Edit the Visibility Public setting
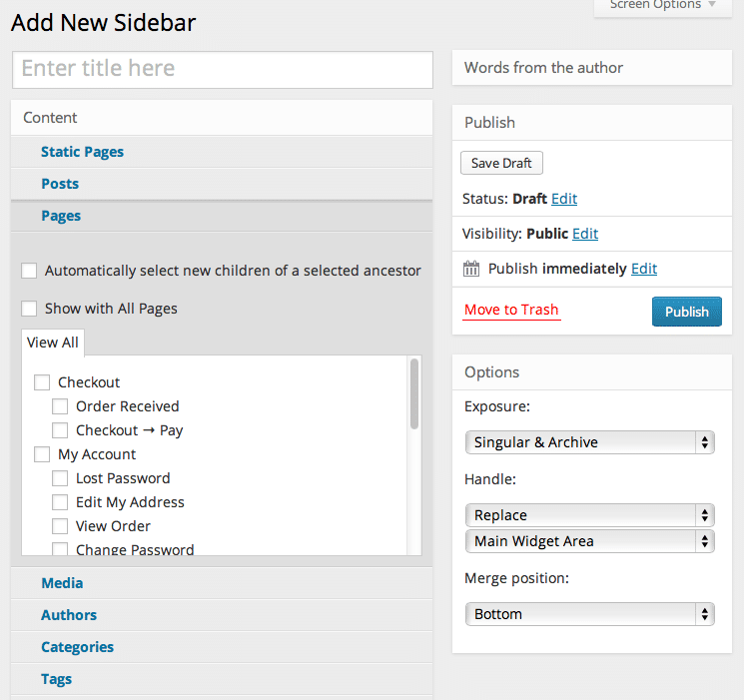 click(x=585, y=234)
